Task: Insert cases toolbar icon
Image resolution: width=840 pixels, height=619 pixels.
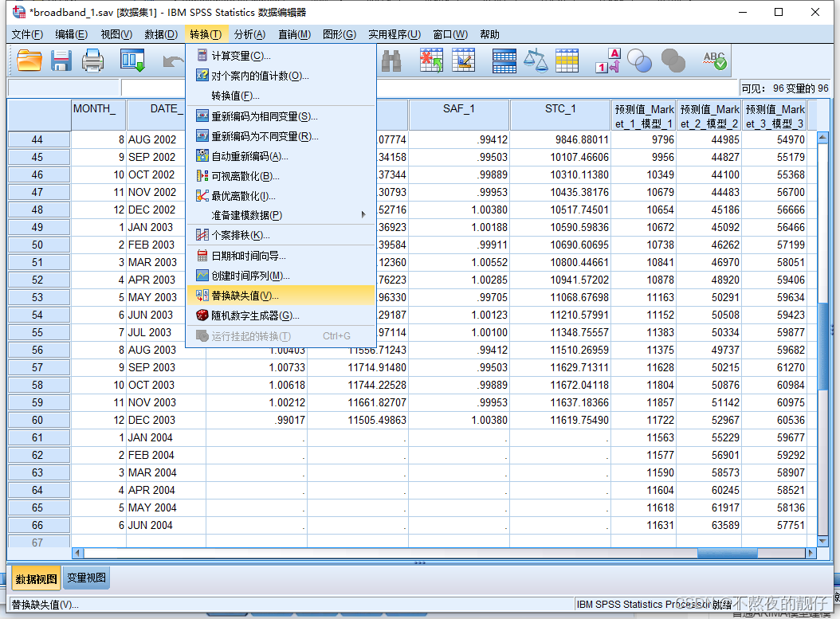Action: point(431,60)
